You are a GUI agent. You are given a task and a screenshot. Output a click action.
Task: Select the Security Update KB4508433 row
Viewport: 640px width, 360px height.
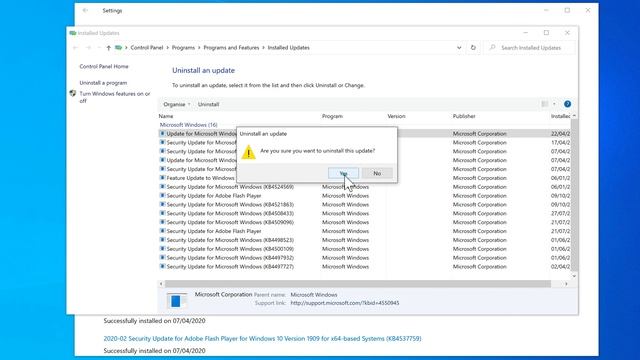[364, 213]
